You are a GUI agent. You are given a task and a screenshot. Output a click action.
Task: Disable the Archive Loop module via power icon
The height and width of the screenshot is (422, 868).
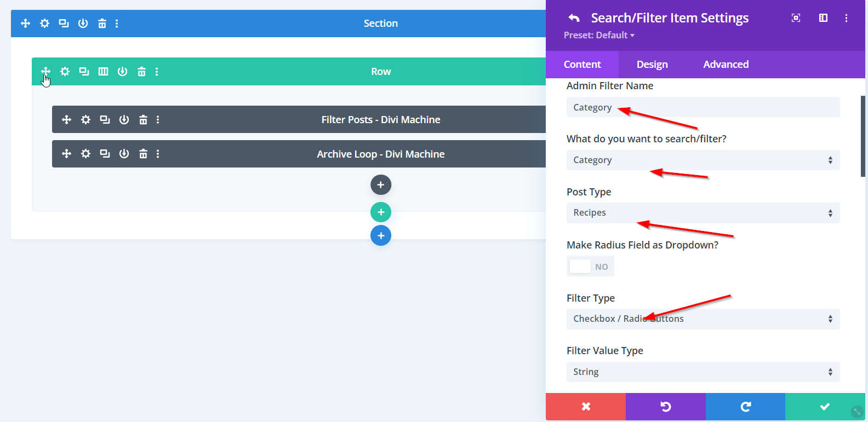click(x=124, y=154)
